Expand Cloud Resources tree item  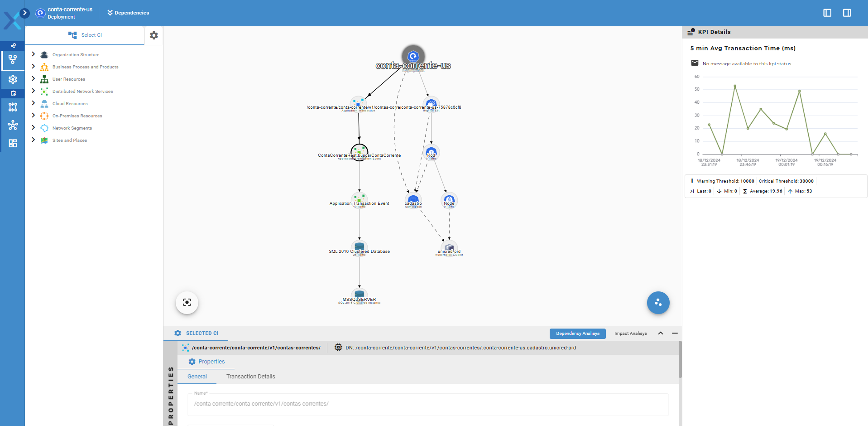tap(33, 103)
